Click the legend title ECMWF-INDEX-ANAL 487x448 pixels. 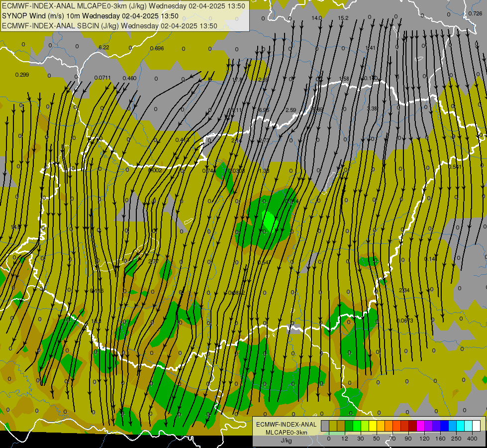point(287,425)
